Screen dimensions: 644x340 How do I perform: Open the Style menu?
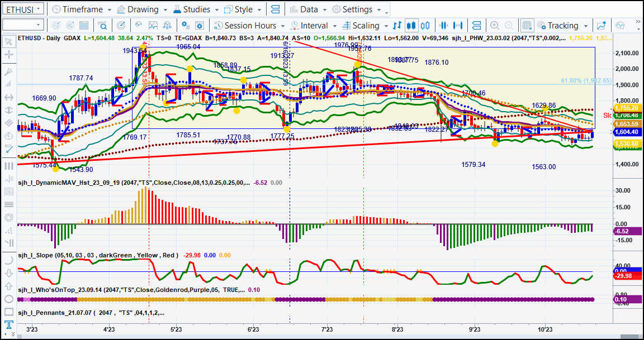242,9
